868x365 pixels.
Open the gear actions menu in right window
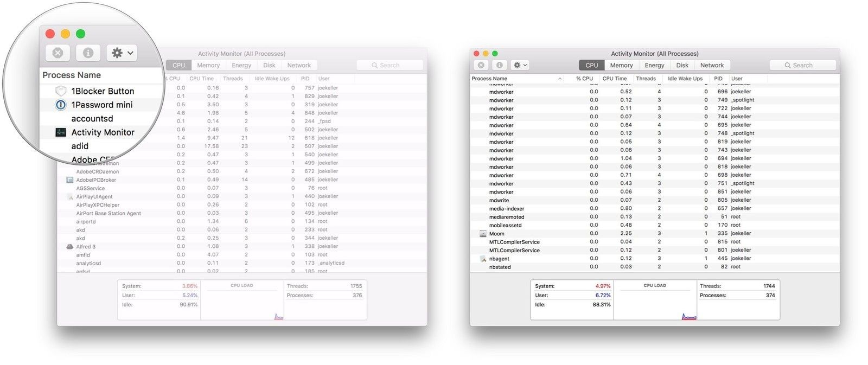520,65
